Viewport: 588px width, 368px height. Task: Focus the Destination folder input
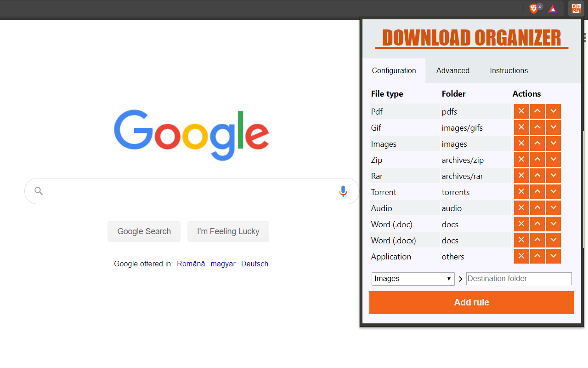519,279
